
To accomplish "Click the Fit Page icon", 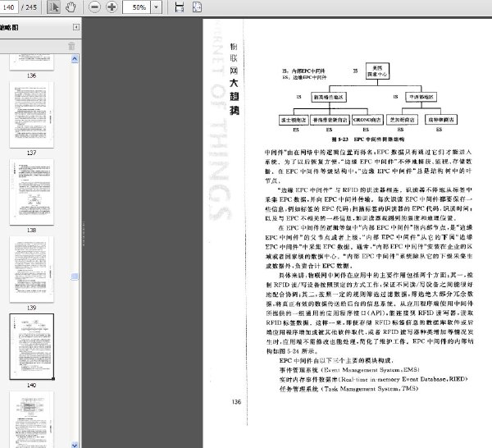I will point(197,7).
